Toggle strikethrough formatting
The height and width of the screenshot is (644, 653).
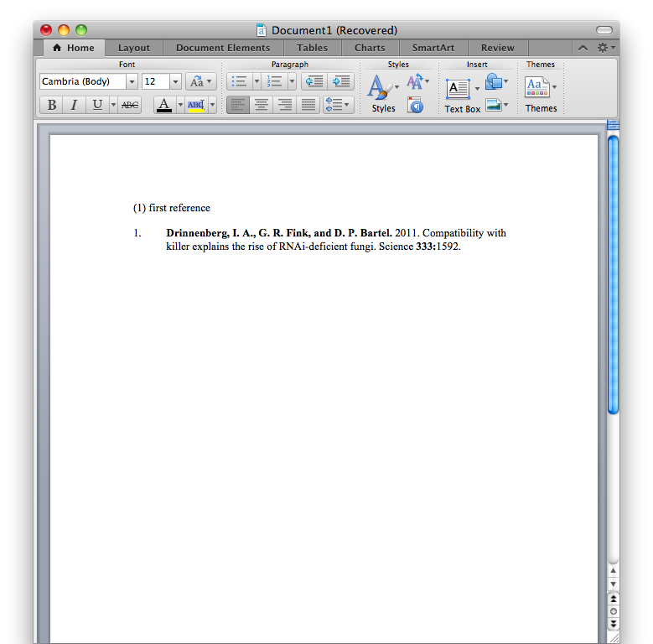tap(130, 105)
